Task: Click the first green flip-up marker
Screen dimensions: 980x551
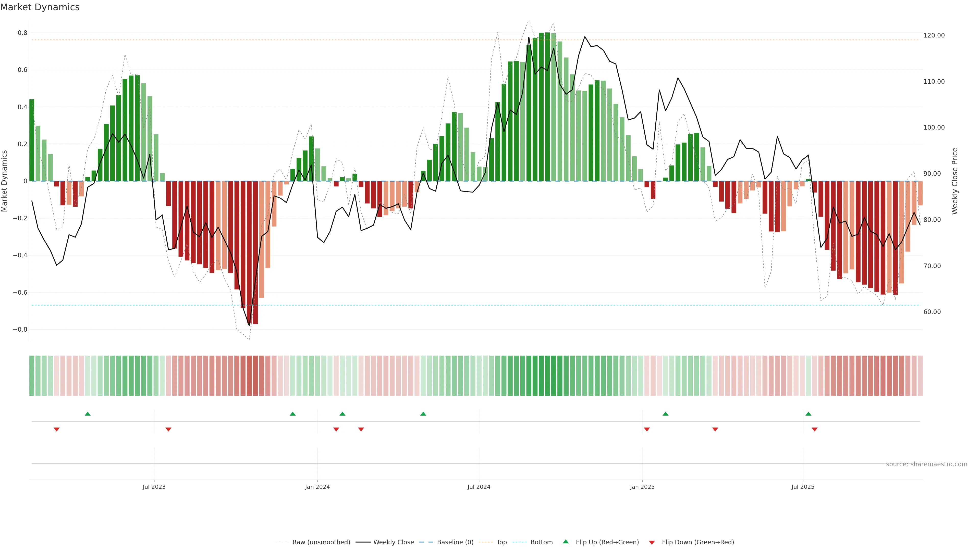Action: click(88, 414)
